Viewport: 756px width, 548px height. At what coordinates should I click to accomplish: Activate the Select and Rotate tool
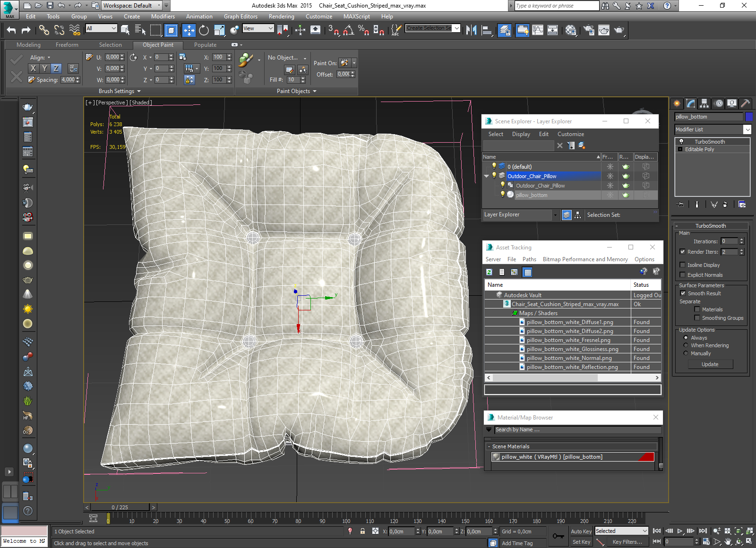(x=204, y=30)
